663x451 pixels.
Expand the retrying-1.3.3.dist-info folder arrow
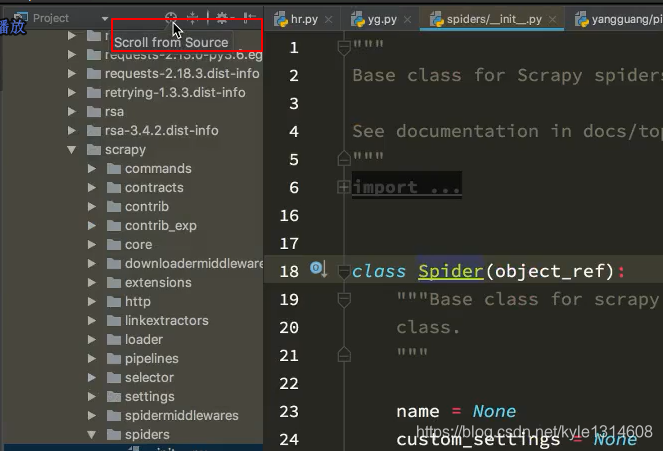tap(72, 93)
